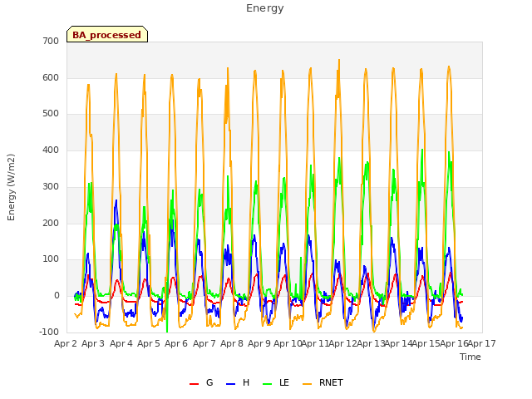Click the 100 y-axis value

tap(51, 259)
